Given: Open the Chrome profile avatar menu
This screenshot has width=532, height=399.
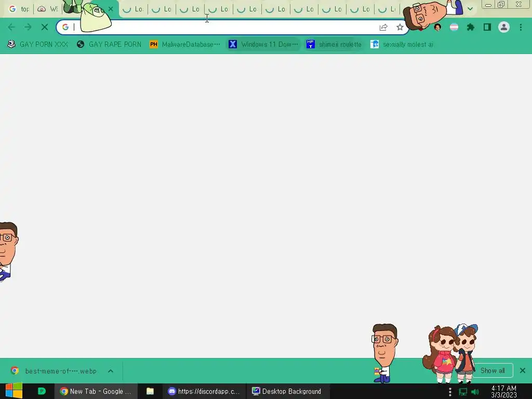Looking at the screenshot, I should click(x=504, y=27).
